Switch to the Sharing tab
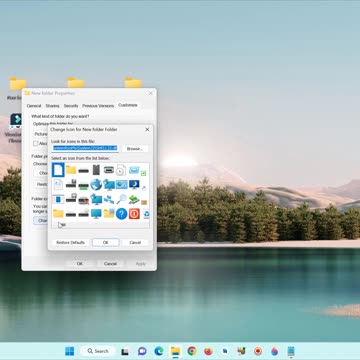Image resolution: width=360 pixels, height=360 pixels. pyautogui.click(x=52, y=106)
